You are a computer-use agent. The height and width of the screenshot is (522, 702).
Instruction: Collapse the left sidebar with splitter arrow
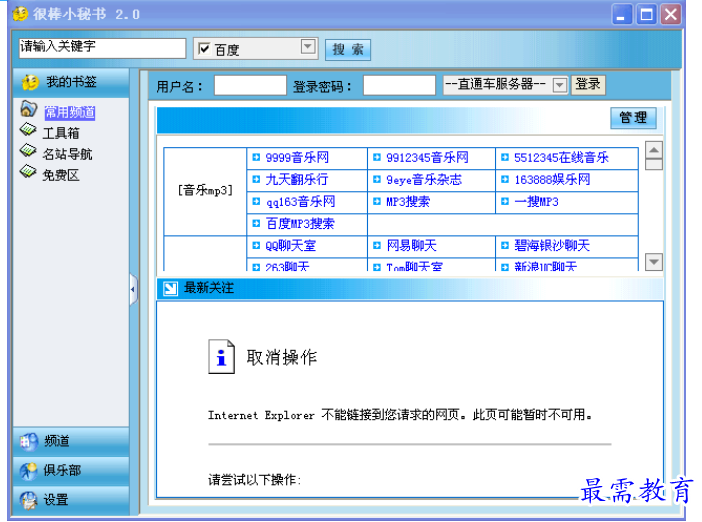pos(133,290)
